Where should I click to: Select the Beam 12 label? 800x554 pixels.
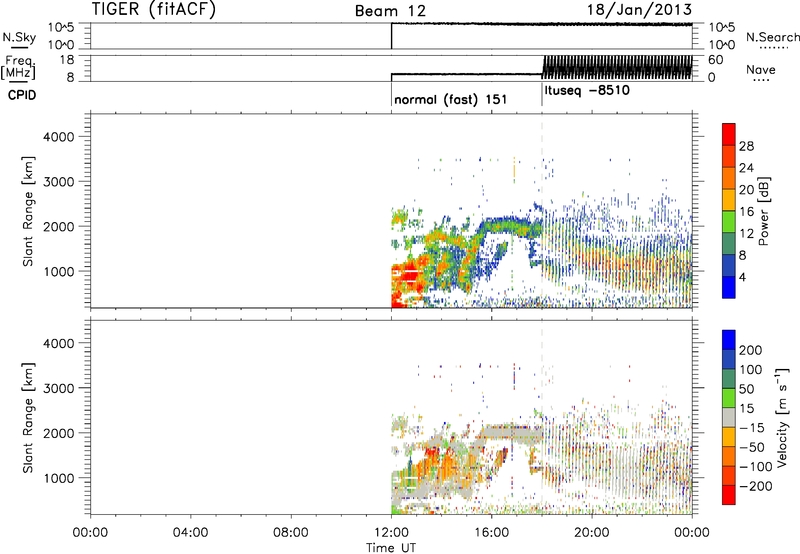[390, 11]
